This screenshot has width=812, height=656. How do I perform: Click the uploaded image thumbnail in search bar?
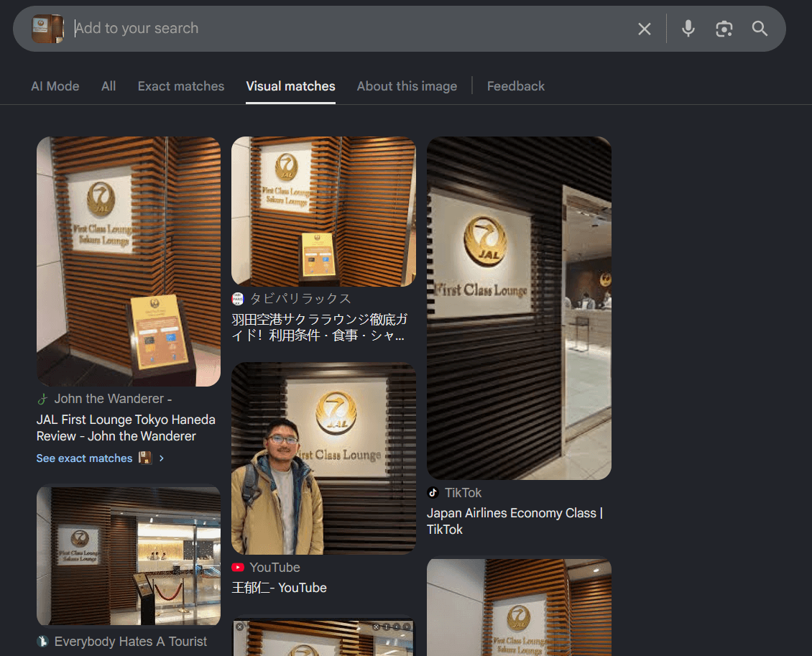pos(47,29)
